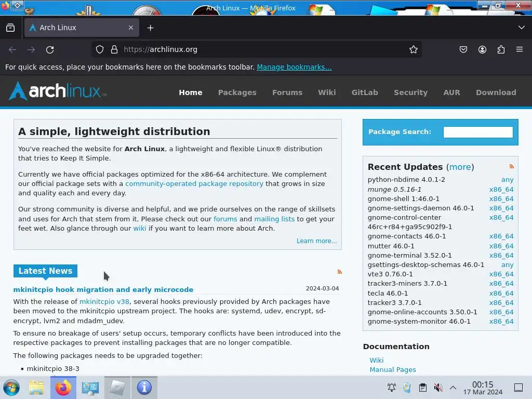Go to the Home nav item
The width and height of the screenshot is (532, 399).
tap(191, 92)
